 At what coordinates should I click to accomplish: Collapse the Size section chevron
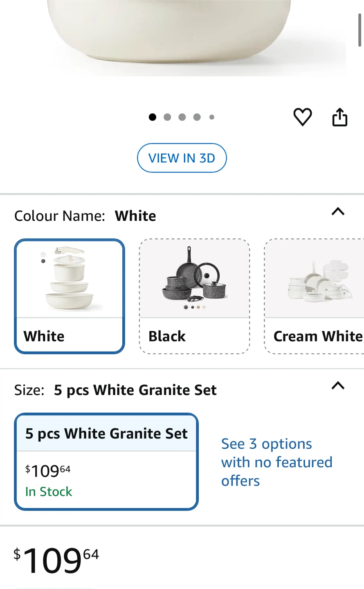coord(338,386)
